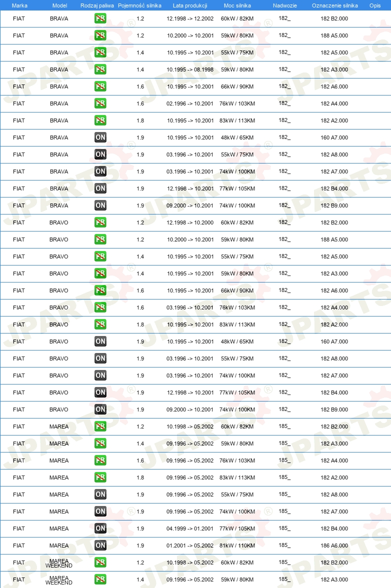Select the Brava '02.1996 -> 10.2001' date cell
Screen dimensions: 391x588
[190, 103]
